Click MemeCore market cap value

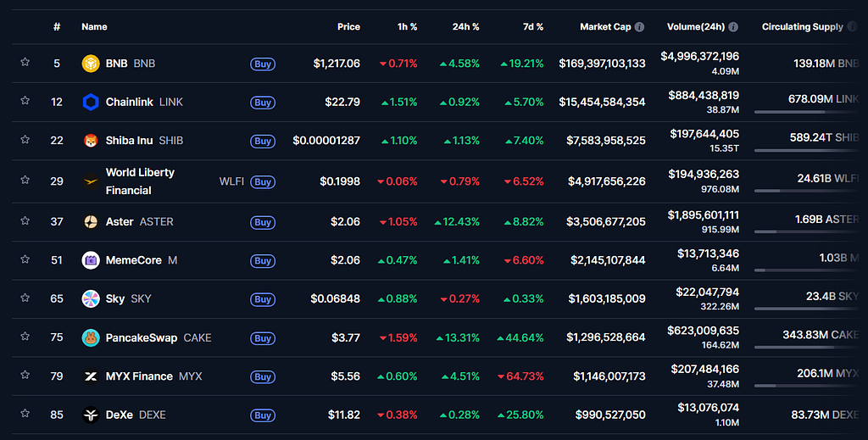coord(608,260)
